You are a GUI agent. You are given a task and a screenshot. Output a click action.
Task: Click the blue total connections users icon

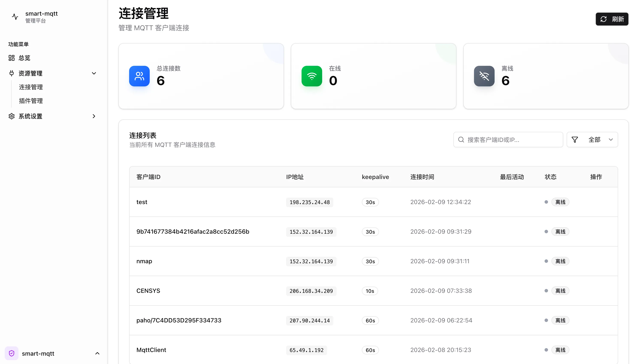139,76
